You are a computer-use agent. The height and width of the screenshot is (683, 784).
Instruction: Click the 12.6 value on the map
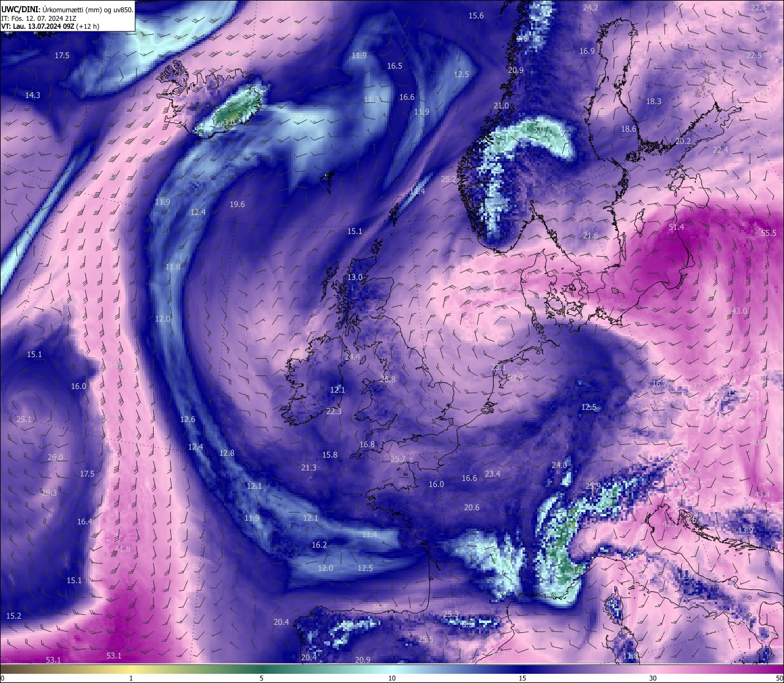(187, 419)
